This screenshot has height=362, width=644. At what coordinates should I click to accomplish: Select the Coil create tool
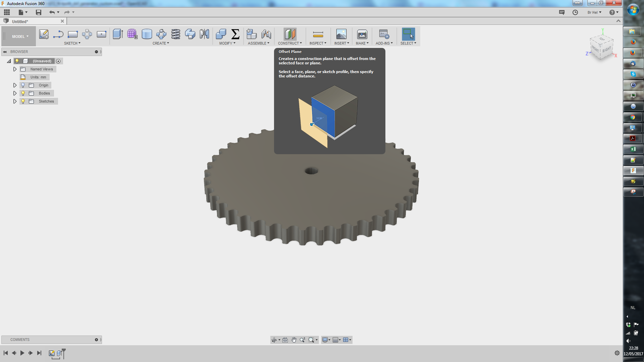pos(176,34)
